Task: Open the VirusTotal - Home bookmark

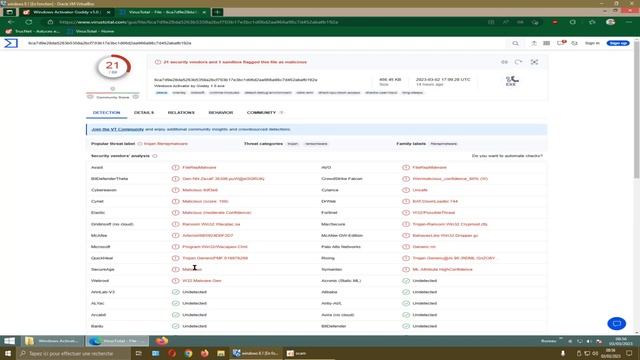Action: pyautogui.click(x=90, y=31)
